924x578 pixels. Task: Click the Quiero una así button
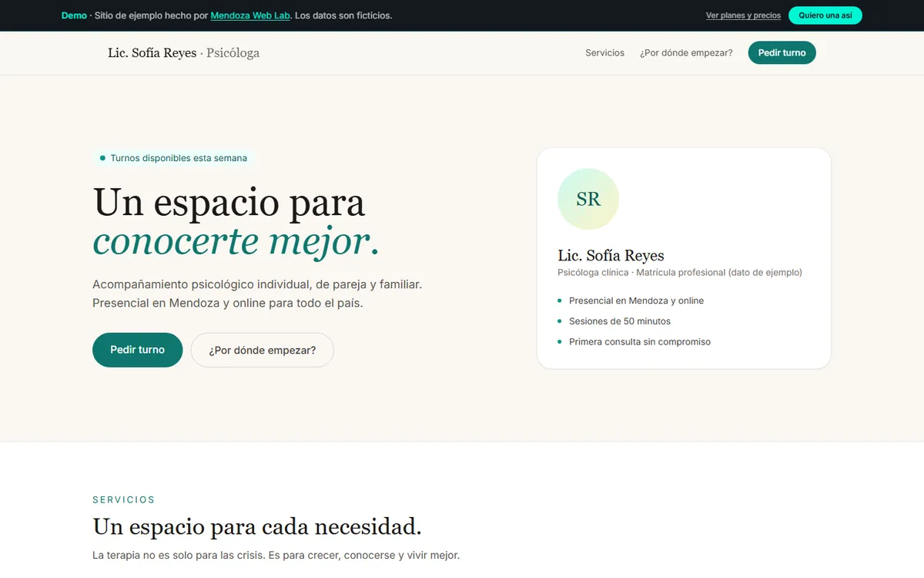825,15
